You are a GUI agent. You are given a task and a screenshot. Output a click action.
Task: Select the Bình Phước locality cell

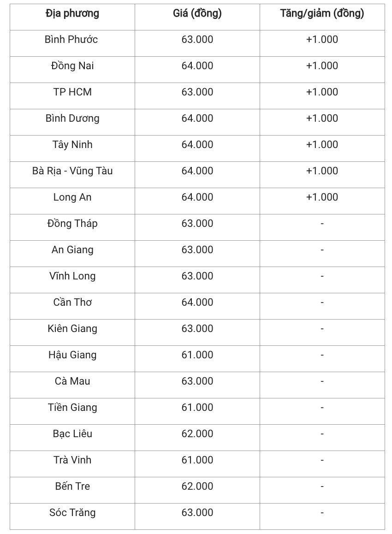71,40
